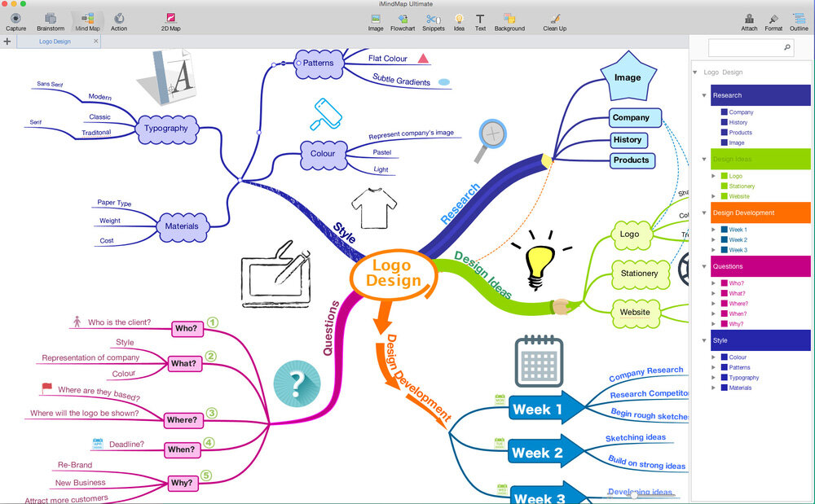
Task: Select the calendar image on map
Action: tap(539, 361)
